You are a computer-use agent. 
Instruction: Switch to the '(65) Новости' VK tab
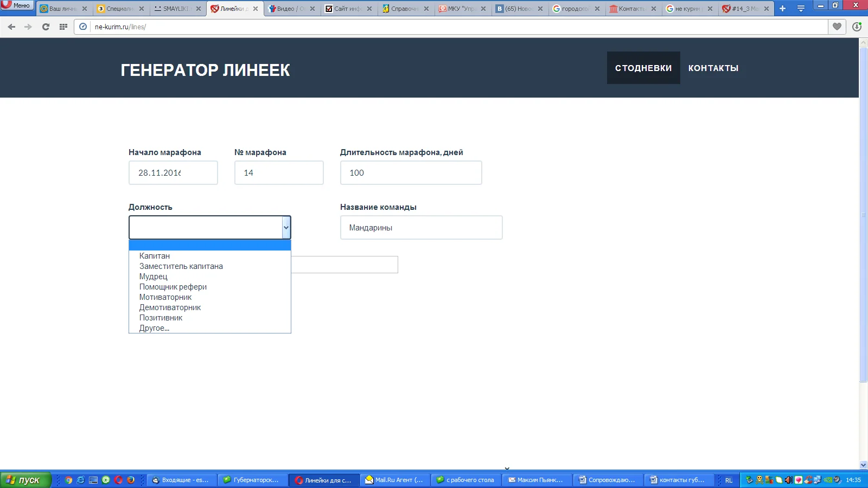(519, 9)
